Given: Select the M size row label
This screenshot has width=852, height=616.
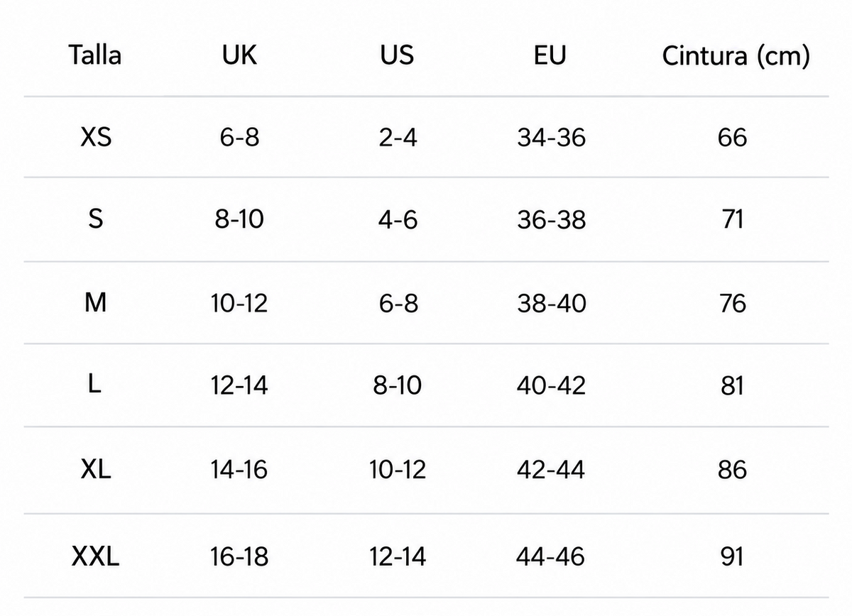Looking at the screenshot, I should pyautogui.click(x=95, y=303).
